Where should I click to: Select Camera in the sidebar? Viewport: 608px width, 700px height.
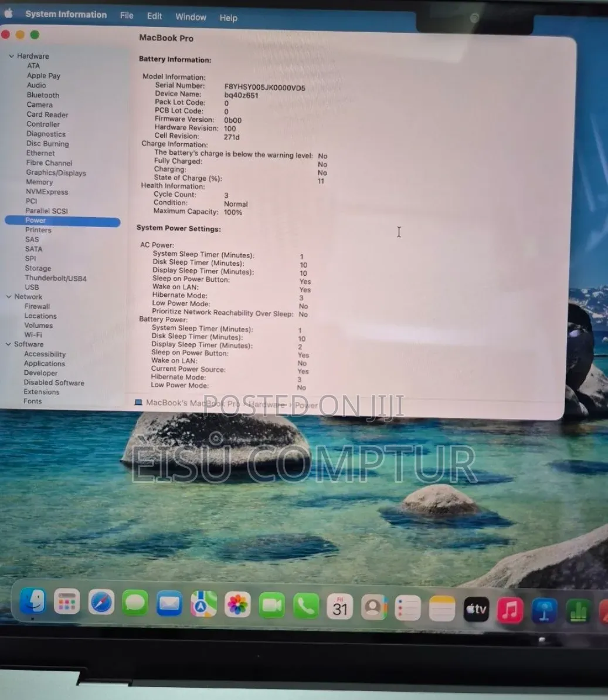pyautogui.click(x=39, y=105)
